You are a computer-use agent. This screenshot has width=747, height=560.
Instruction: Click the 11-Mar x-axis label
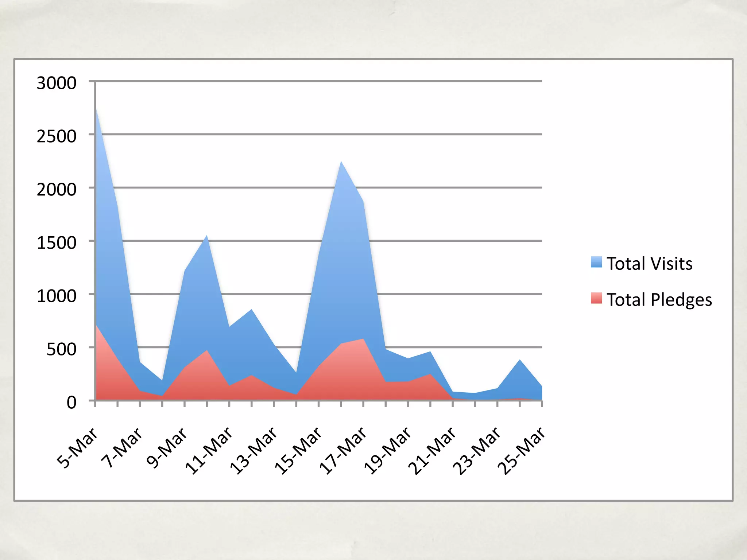pyautogui.click(x=209, y=451)
